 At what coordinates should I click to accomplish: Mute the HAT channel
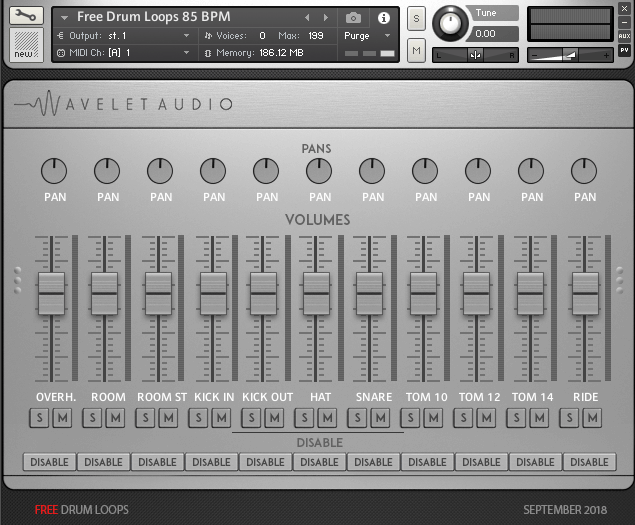[x=328, y=418]
